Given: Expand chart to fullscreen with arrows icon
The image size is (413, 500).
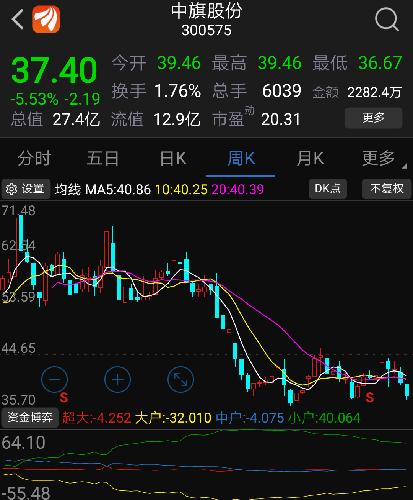Looking at the screenshot, I should (x=180, y=379).
